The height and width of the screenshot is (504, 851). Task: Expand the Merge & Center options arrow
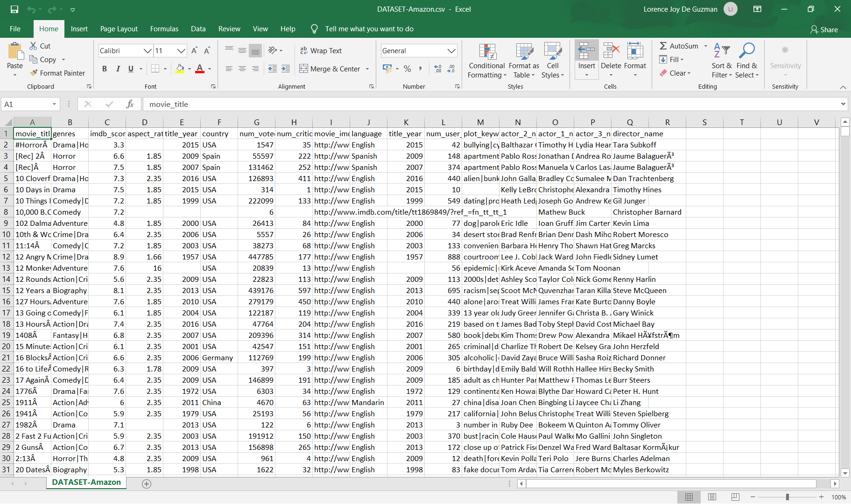tap(367, 69)
